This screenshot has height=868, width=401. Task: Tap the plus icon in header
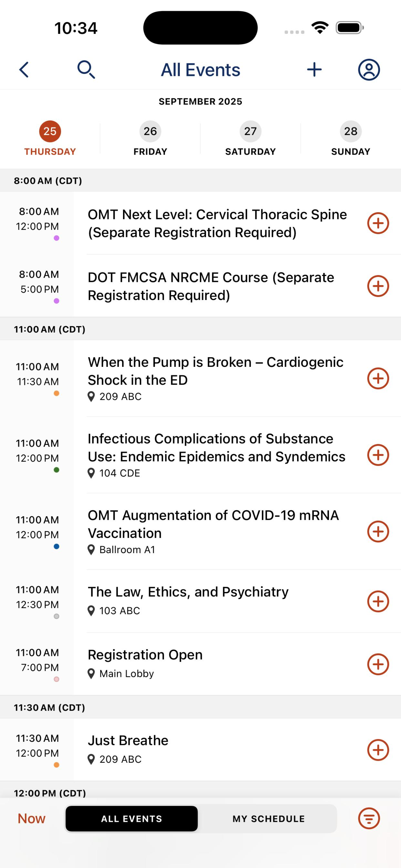tap(314, 70)
